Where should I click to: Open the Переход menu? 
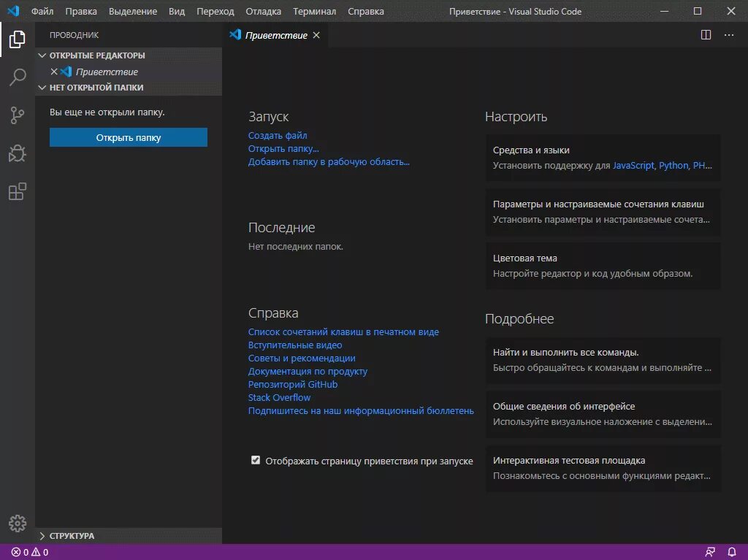[215, 11]
